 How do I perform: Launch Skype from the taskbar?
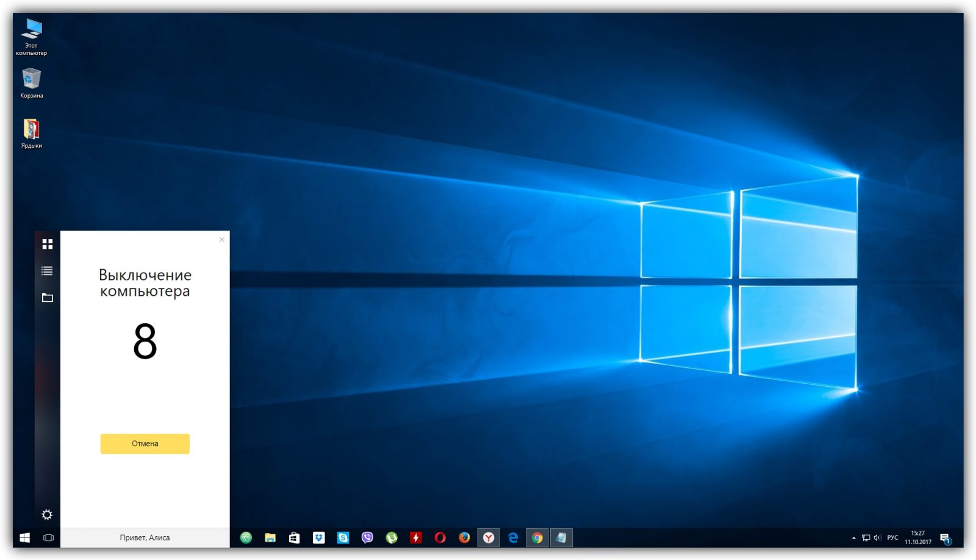click(x=343, y=537)
